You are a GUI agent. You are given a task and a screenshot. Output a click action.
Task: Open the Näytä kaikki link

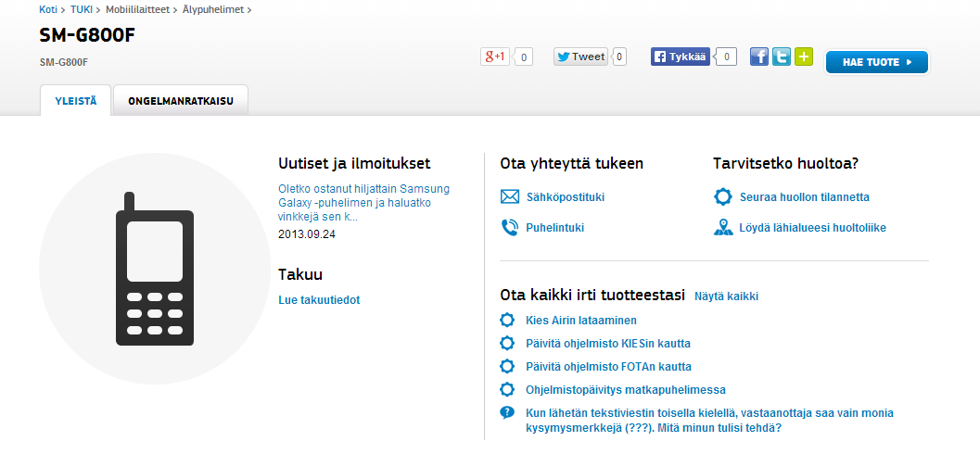[x=726, y=296]
